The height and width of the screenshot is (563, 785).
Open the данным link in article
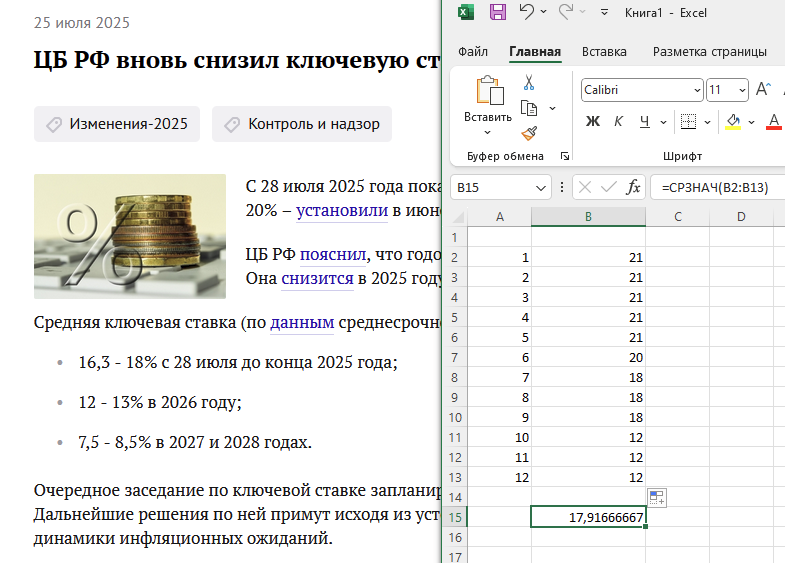click(x=302, y=322)
